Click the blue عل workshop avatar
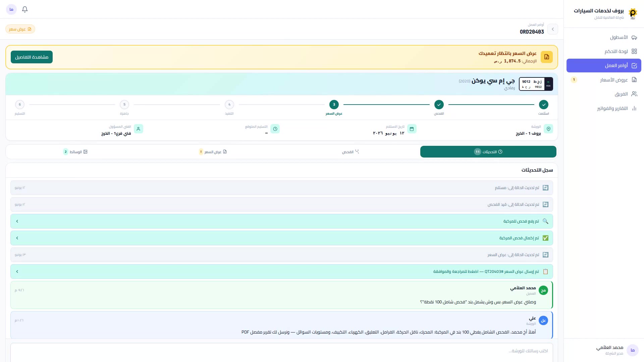 543,320
